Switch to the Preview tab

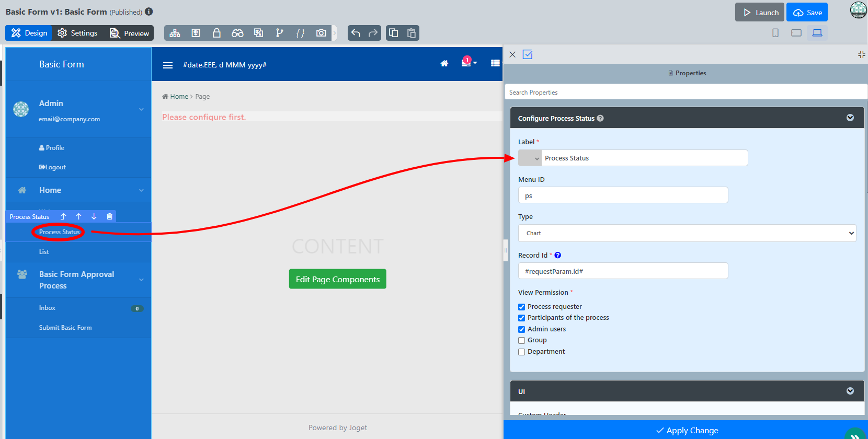tap(129, 33)
